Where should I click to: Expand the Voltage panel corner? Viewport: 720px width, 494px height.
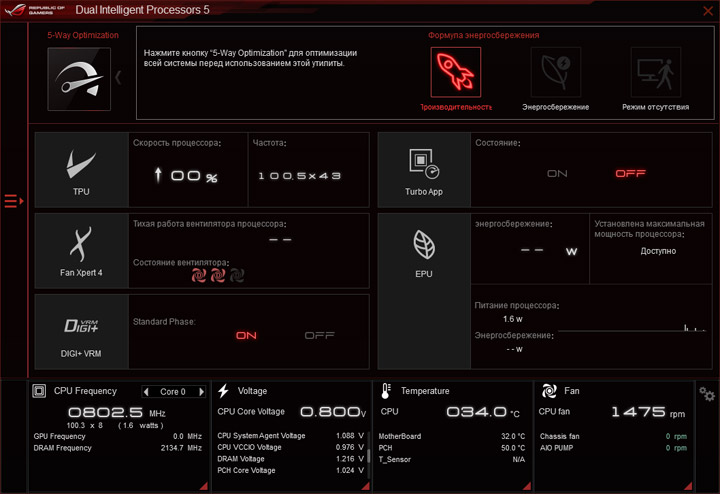tap(366, 486)
